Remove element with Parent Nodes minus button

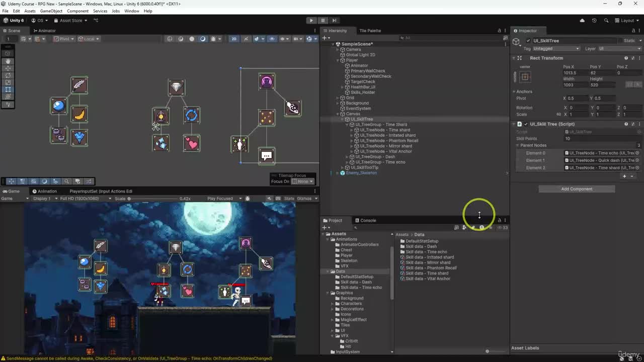click(x=632, y=176)
